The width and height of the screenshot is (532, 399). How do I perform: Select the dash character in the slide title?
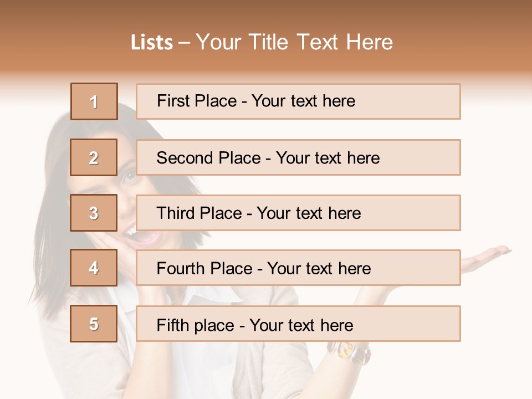(x=184, y=43)
